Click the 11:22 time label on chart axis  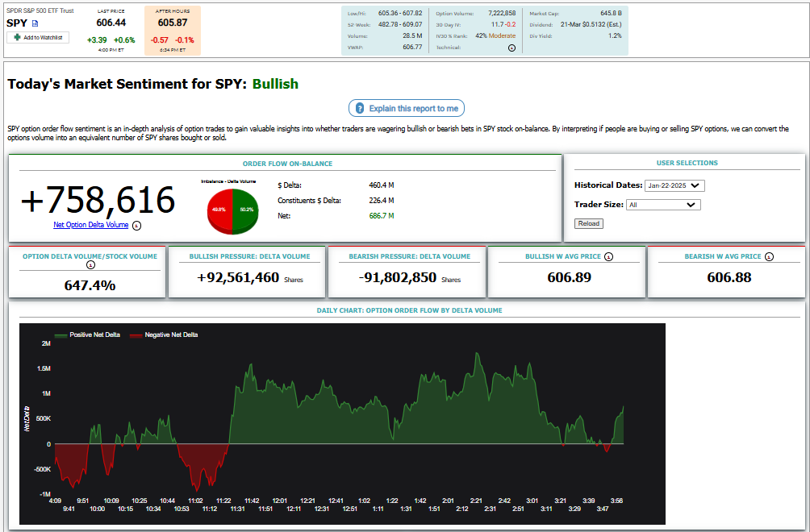pyautogui.click(x=223, y=501)
